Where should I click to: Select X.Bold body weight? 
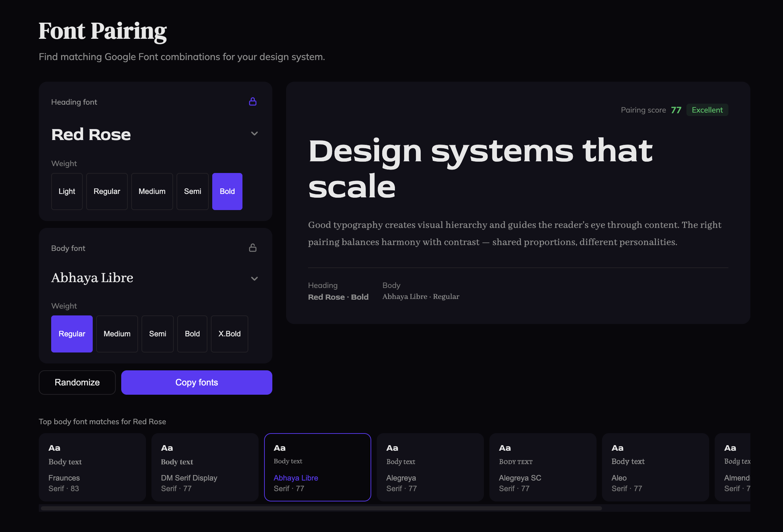pos(229,334)
